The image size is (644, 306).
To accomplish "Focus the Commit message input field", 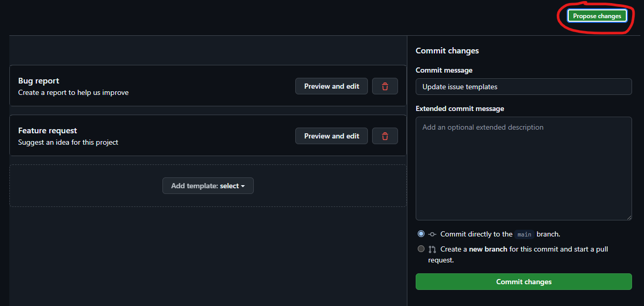I will 524,87.
